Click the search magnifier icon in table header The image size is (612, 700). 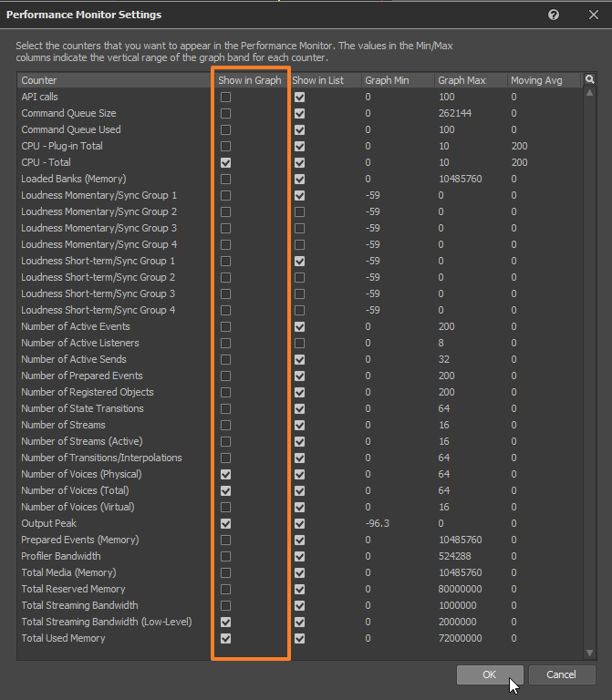coord(590,80)
